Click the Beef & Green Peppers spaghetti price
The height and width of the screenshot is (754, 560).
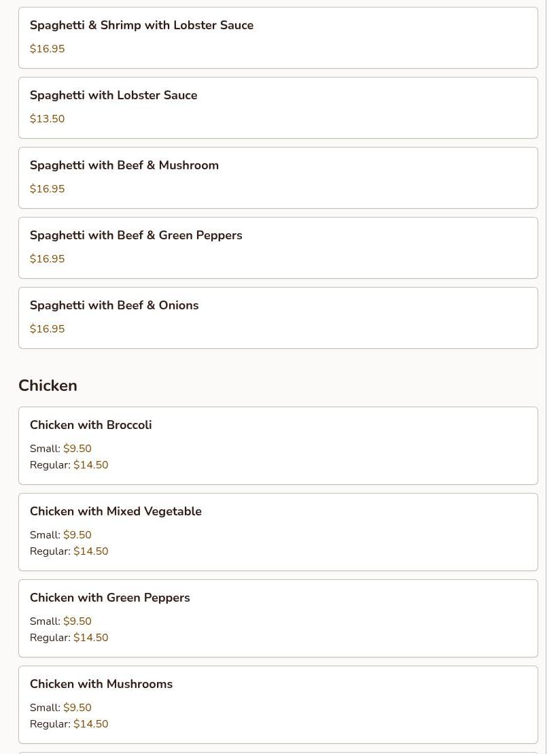coord(48,259)
